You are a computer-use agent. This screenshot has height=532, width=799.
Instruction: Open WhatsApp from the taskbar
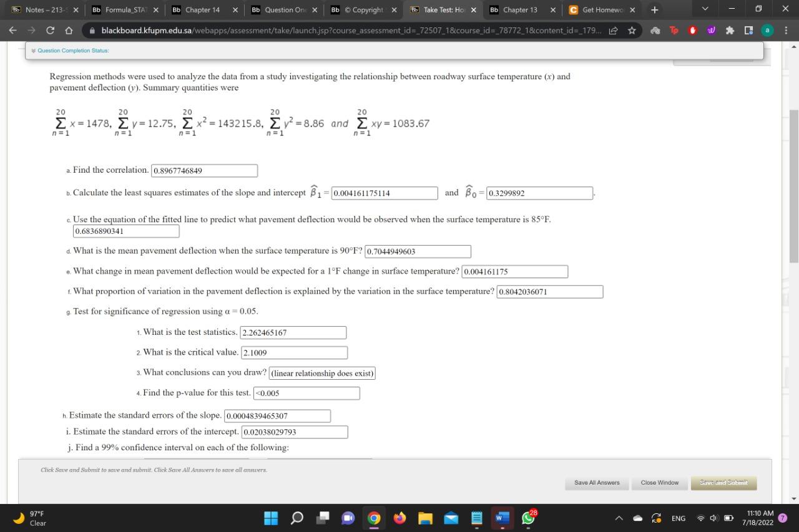click(527, 518)
